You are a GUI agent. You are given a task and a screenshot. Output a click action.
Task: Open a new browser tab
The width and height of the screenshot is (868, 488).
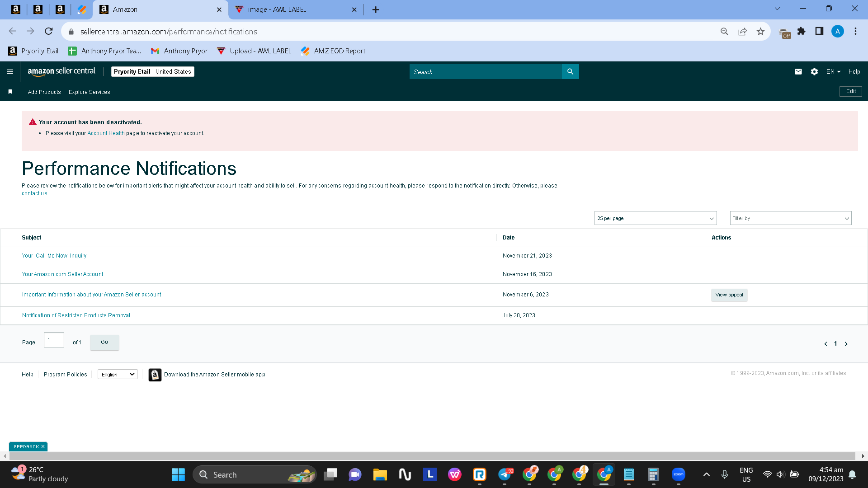[376, 9]
